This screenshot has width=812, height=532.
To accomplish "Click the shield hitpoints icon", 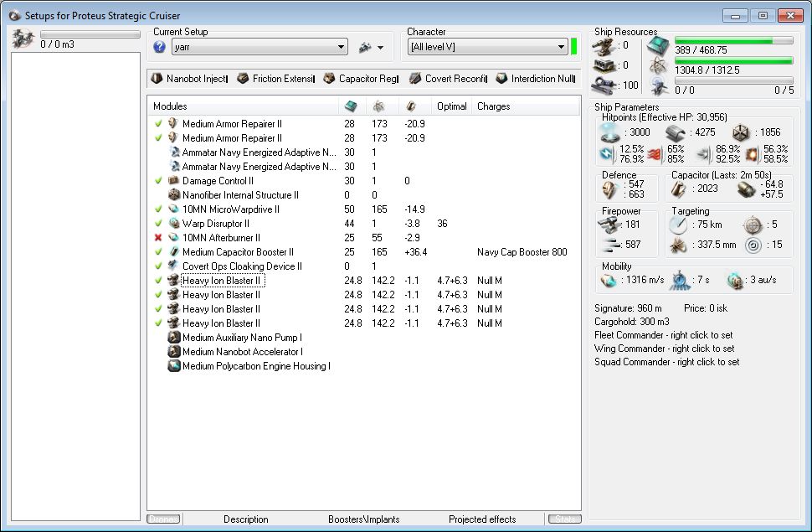I will [610, 133].
